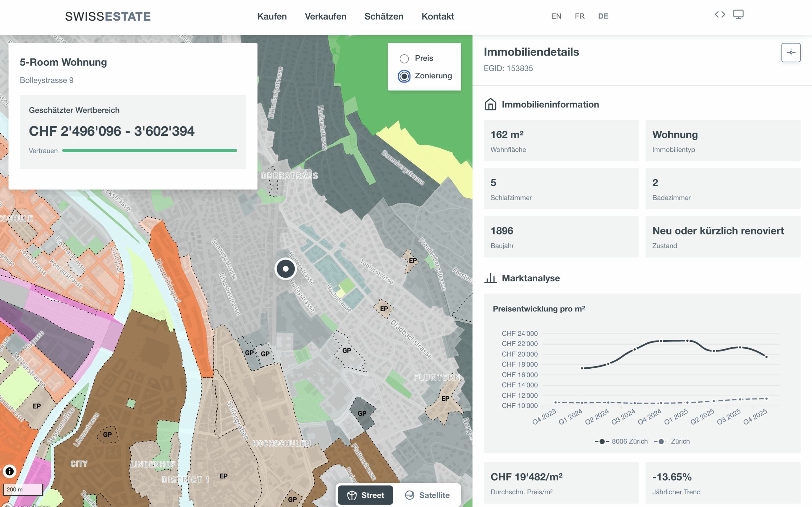Open the Kontakt link
Image resolution: width=812 pixels, height=507 pixels.
click(x=438, y=16)
